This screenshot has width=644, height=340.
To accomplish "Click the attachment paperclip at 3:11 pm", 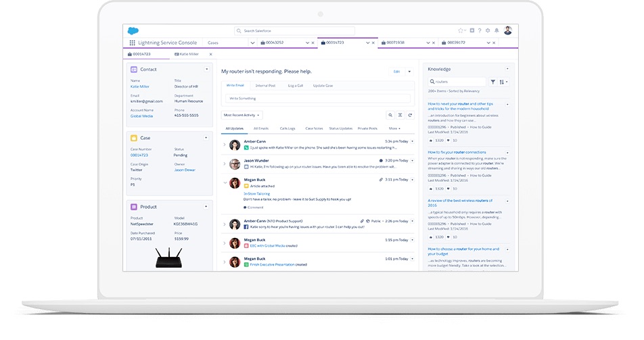I will point(381,179).
